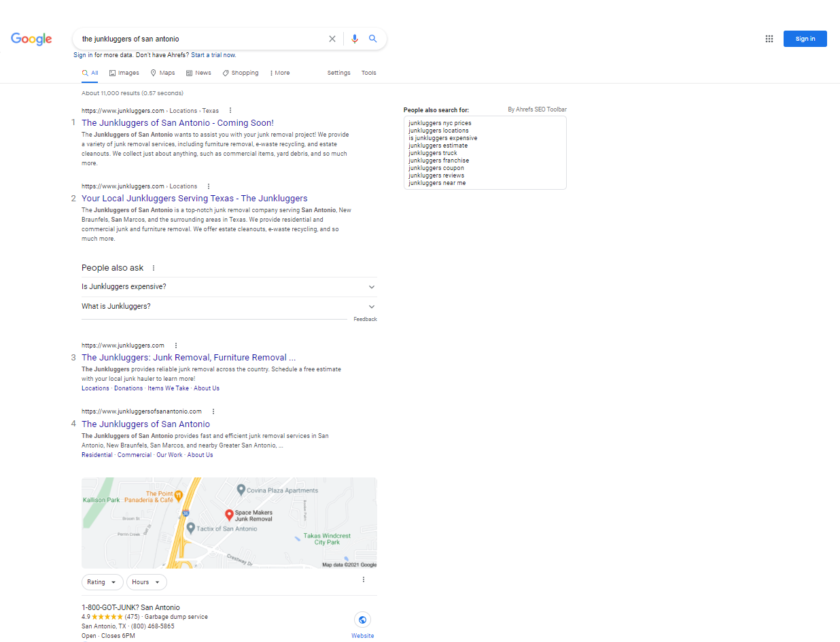Open options for junkluggersofsanantonio.com result
The width and height of the screenshot is (840, 642).
click(213, 411)
